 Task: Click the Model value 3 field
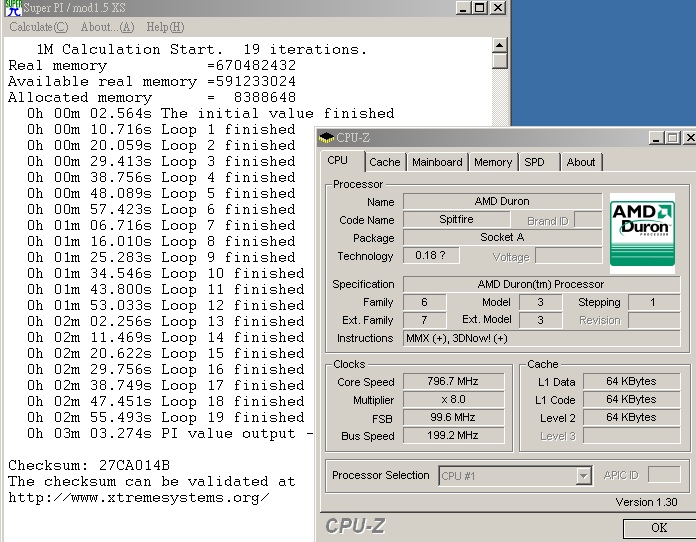pos(540,302)
